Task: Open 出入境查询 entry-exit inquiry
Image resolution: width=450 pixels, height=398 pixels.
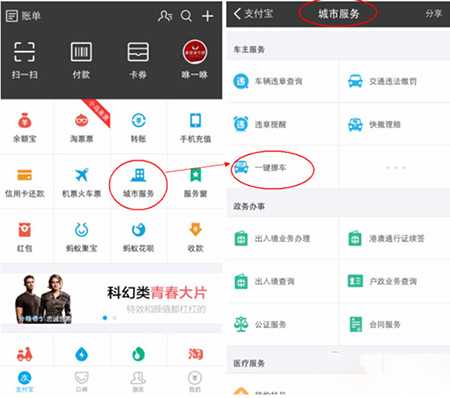Action: click(x=282, y=282)
